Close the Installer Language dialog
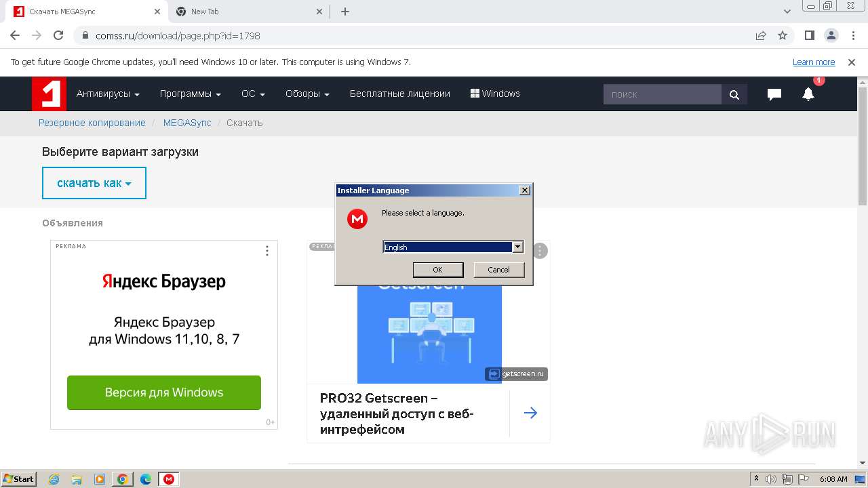This screenshot has height=488, width=868. [x=524, y=190]
